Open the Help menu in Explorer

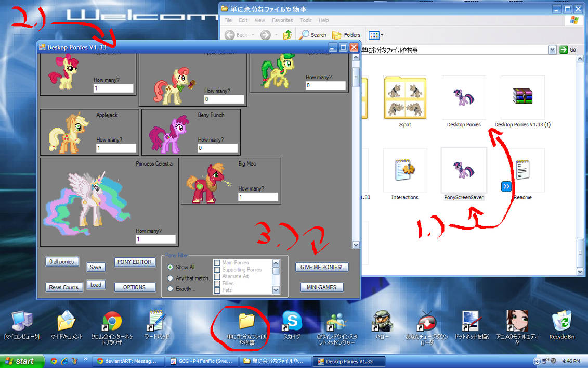[x=323, y=20]
